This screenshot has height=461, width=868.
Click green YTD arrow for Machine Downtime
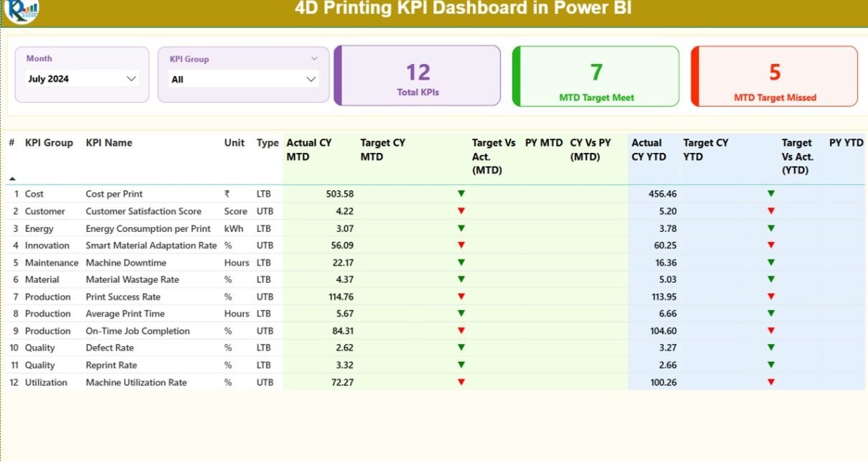[771, 263]
